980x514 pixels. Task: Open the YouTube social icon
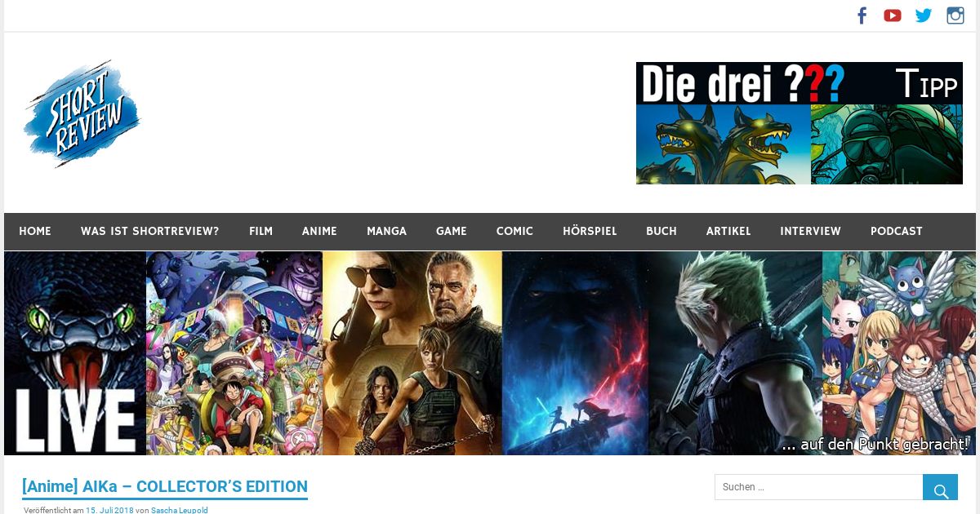coord(893,16)
